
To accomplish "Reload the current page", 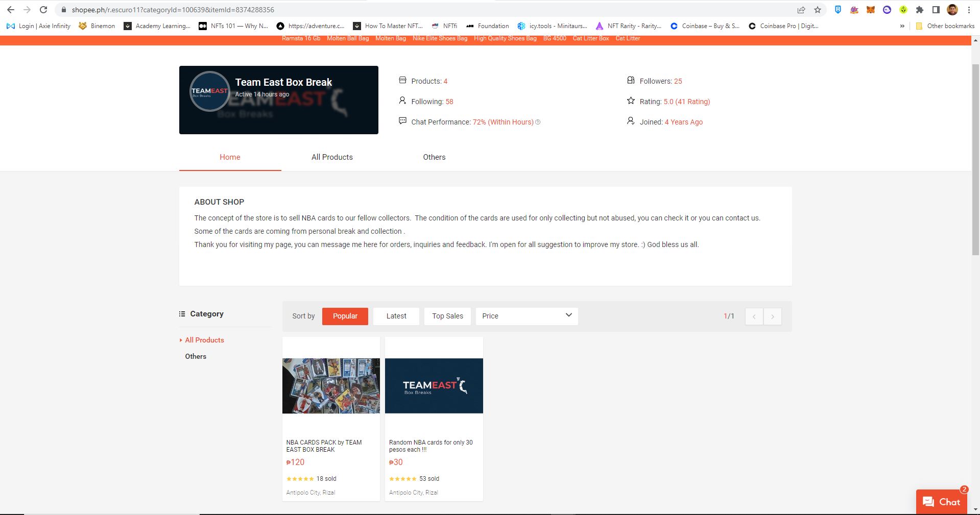I will 43,10.
